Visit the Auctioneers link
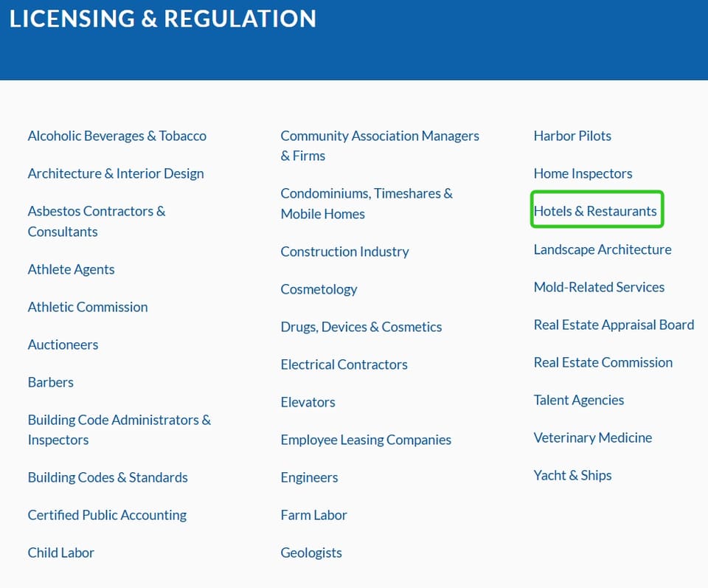Image resolution: width=708 pixels, height=588 pixels. tap(63, 345)
